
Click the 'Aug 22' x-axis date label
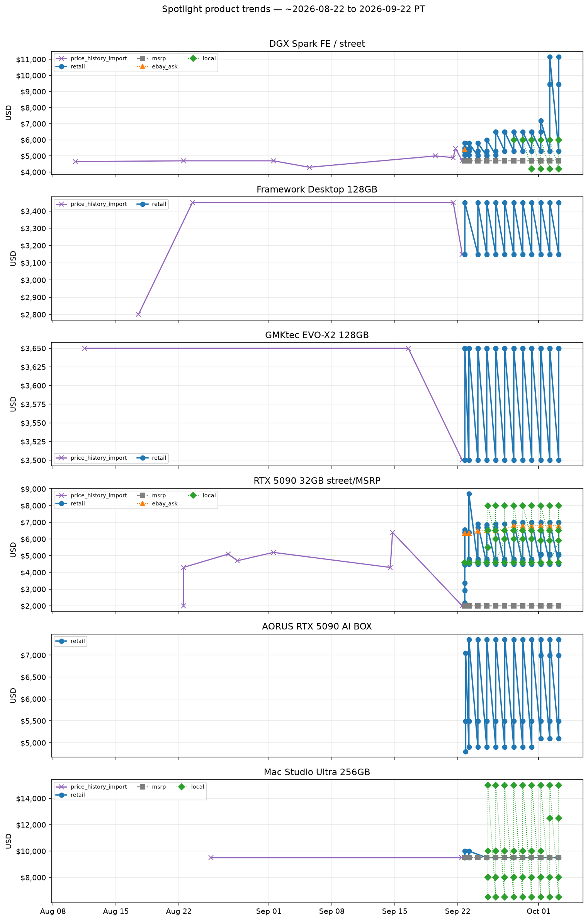pyautogui.click(x=179, y=911)
